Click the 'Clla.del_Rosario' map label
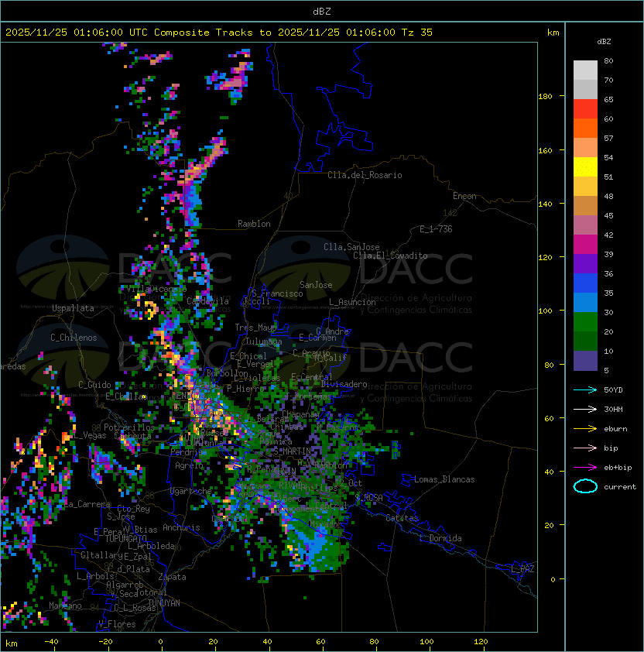The width and height of the screenshot is (644, 652). [365, 175]
